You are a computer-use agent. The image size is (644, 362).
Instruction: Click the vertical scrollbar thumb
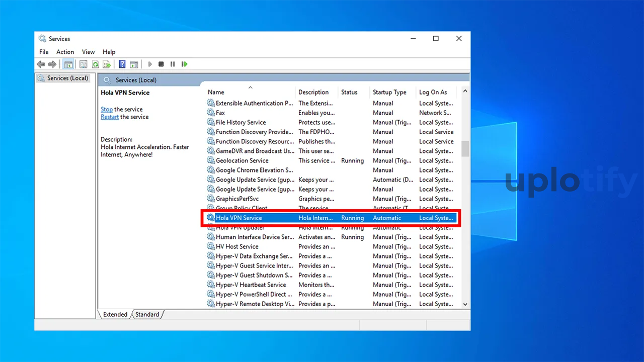pyautogui.click(x=465, y=148)
